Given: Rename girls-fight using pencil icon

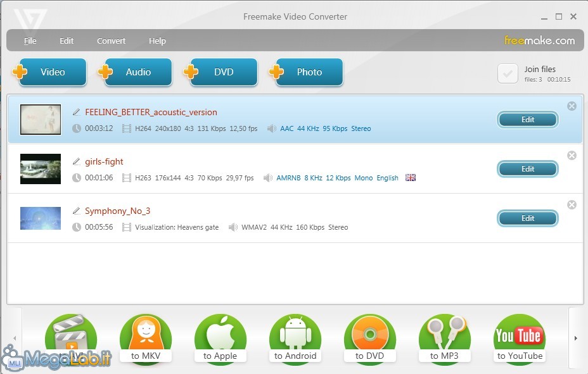Looking at the screenshot, I should click(x=77, y=161).
